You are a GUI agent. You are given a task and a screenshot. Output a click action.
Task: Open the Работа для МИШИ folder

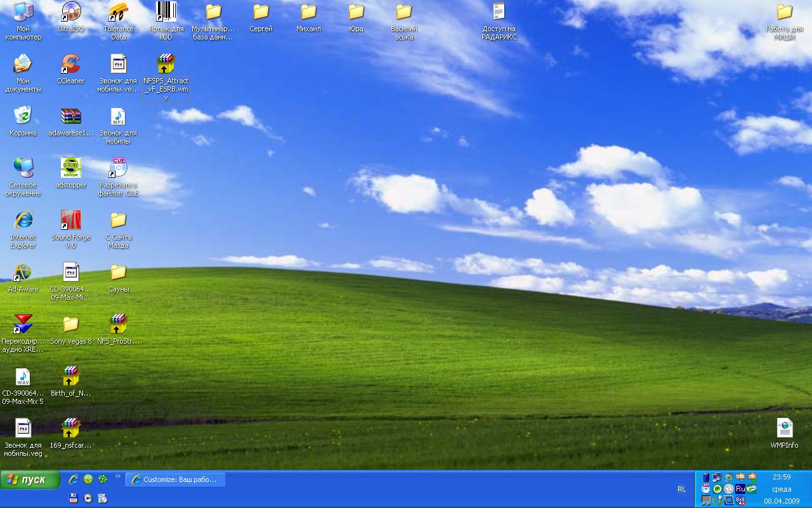784,21
